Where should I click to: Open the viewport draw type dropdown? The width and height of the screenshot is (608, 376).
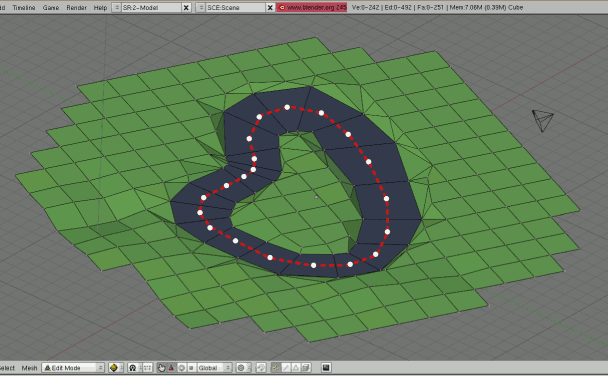[116, 367]
